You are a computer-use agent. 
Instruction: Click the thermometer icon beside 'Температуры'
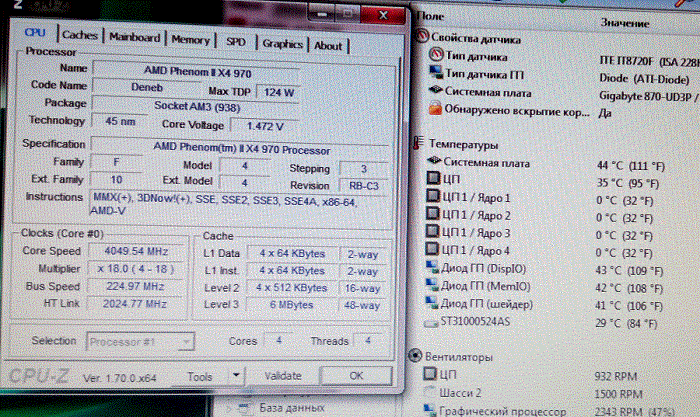click(x=418, y=143)
